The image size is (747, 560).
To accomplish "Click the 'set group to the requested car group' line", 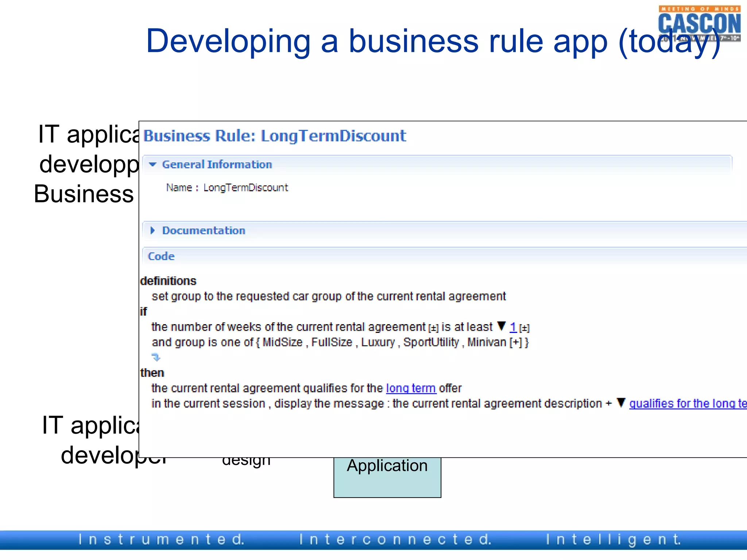I will point(329,296).
